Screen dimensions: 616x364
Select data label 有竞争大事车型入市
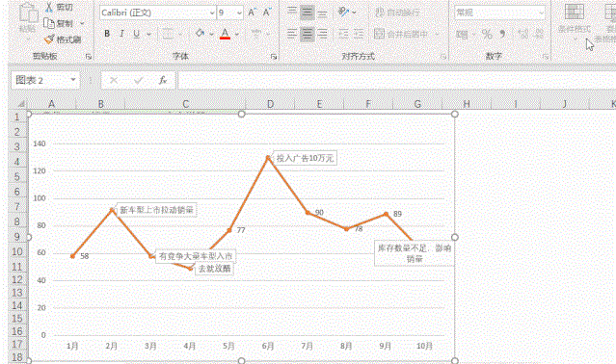196,256
